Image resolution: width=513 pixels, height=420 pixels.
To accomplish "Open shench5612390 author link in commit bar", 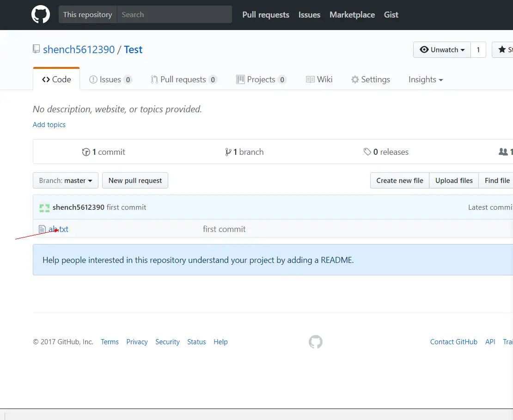I will pyautogui.click(x=79, y=207).
